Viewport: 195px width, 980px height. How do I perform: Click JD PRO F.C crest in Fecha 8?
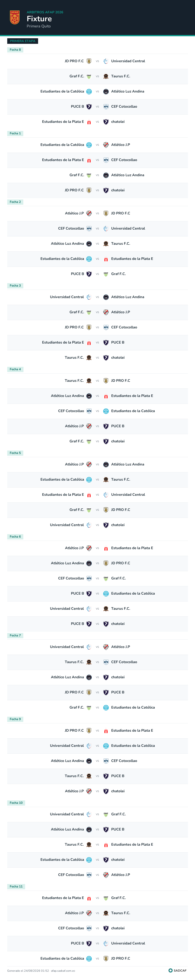pos(89,61)
